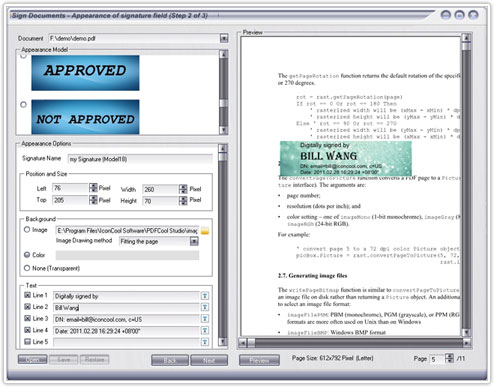Click the Preview vertical scrollbar up arrow
This screenshot has width=494, height=387.
click(x=466, y=38)
